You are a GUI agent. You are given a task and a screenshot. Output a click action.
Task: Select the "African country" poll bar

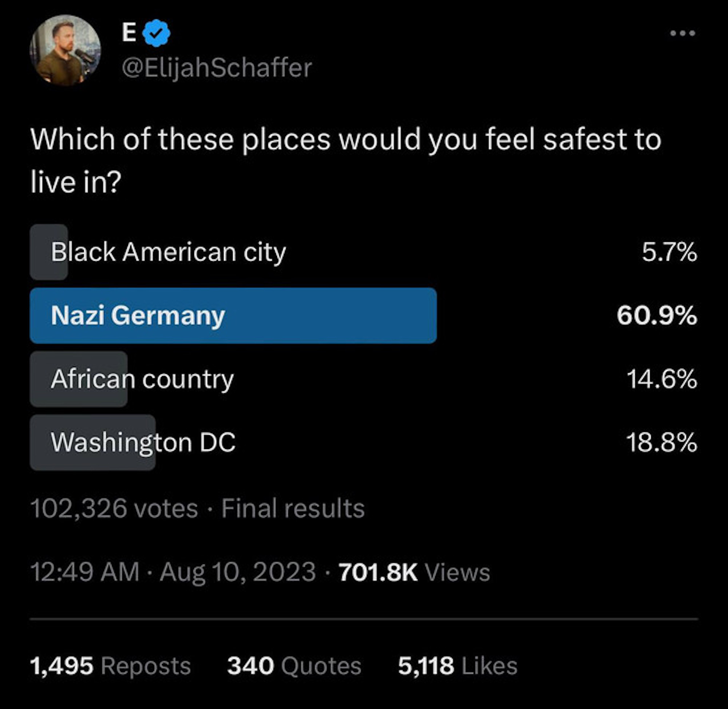pos(142,379)
